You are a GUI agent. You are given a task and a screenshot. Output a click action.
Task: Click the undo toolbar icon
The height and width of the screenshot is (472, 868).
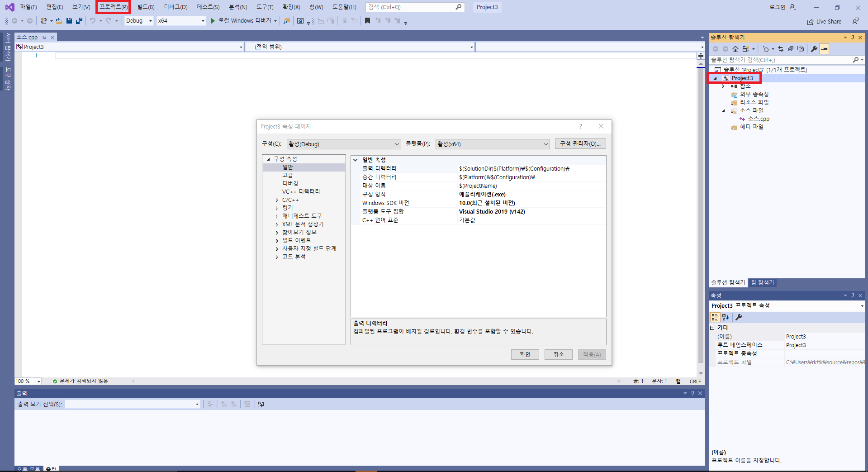click(x=93, y=21)
